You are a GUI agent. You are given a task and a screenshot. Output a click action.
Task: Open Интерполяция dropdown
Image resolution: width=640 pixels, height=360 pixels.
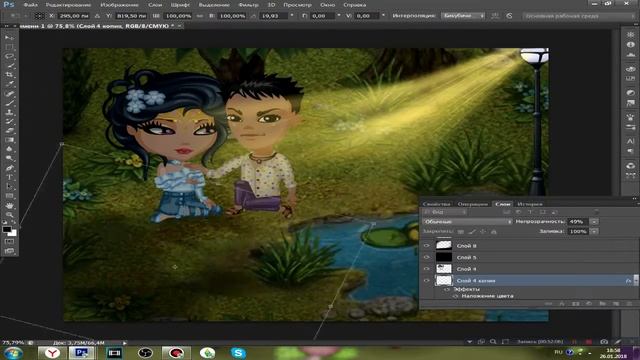(x=463, y=16)
